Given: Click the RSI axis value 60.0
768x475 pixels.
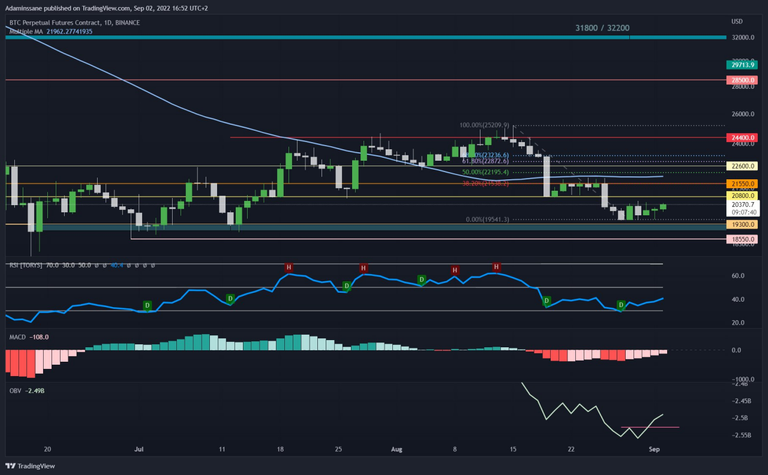Looking at the screenshot, I should [738, 276].
